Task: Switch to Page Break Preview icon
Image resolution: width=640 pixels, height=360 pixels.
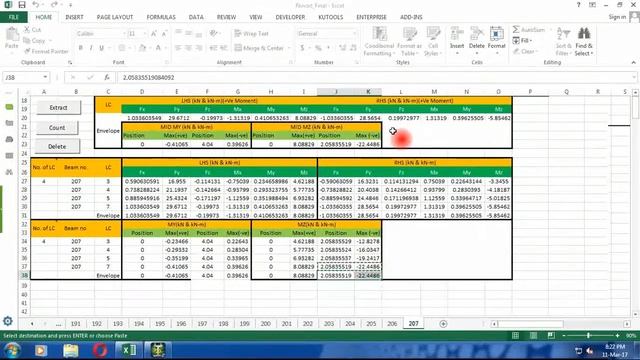Action: click(x=551, y=336)
